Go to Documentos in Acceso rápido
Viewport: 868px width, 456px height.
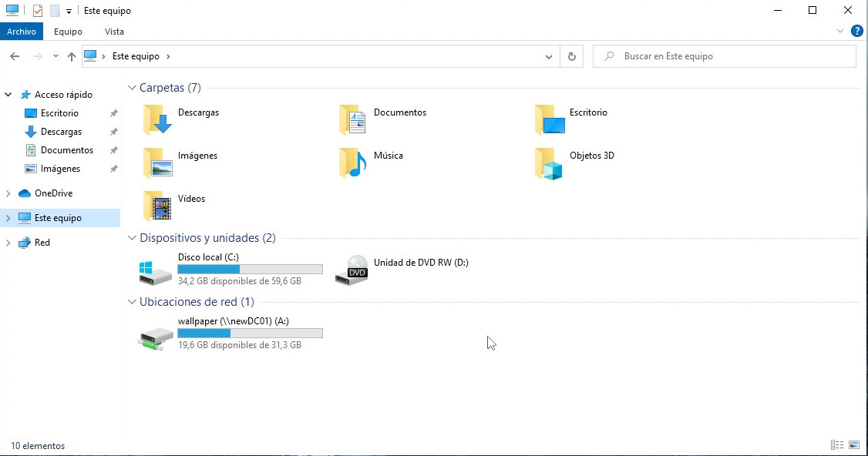pyautogui.click(x=67, y=150)
